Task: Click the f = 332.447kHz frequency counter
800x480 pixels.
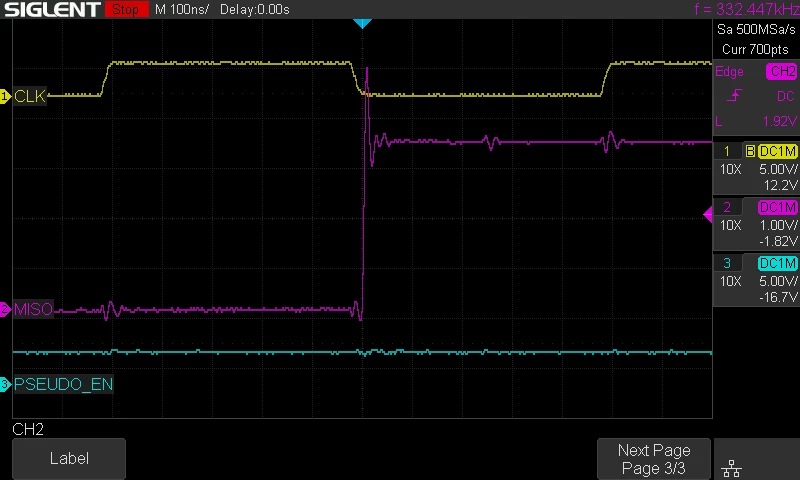Action: 746,9
